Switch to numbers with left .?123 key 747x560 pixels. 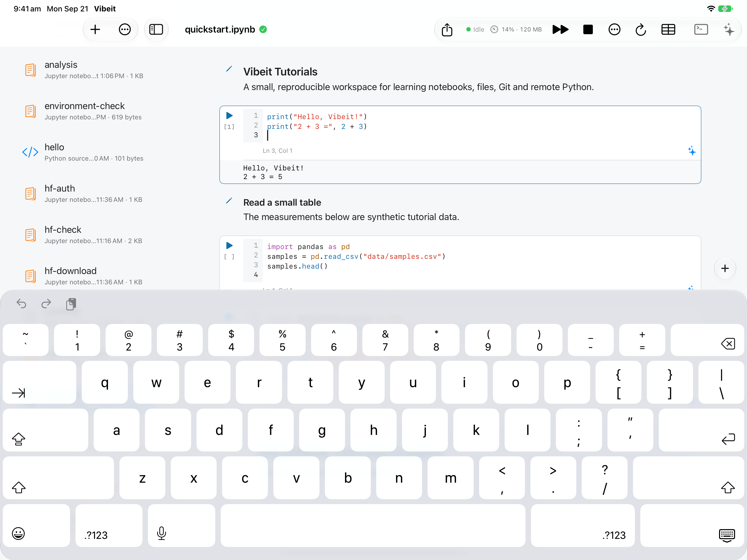click(x=109, y=526)
